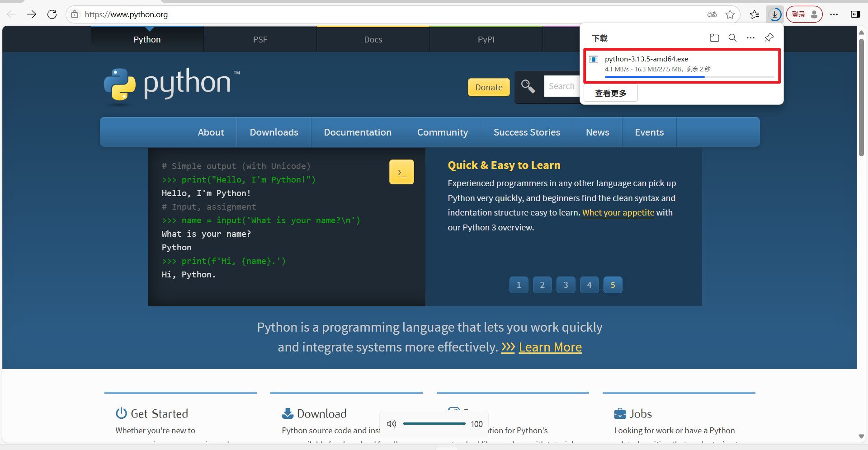Click the magnifying glass search icon
Image resolution: width=868 pixels, height=450 pixels.
coord(528,86)
